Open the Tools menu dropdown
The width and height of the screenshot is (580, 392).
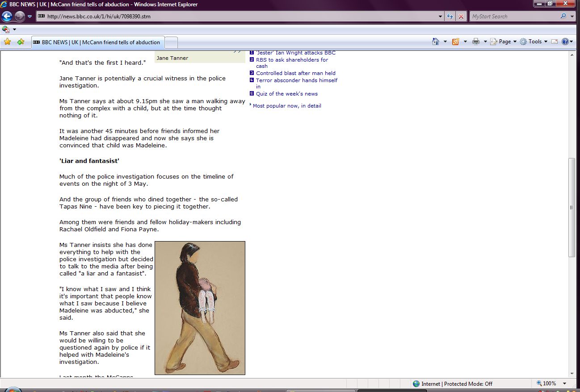[x=534, y=42]
